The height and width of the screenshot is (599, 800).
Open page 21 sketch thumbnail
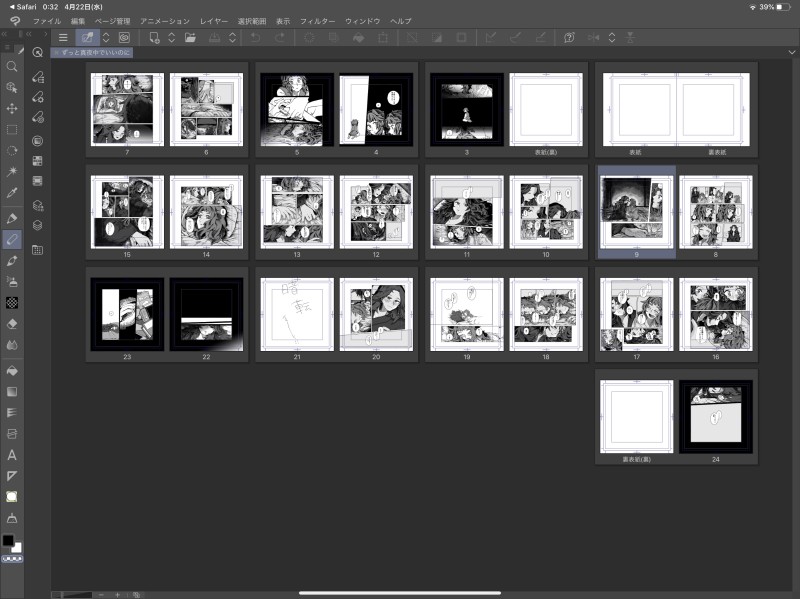point(297,314)
